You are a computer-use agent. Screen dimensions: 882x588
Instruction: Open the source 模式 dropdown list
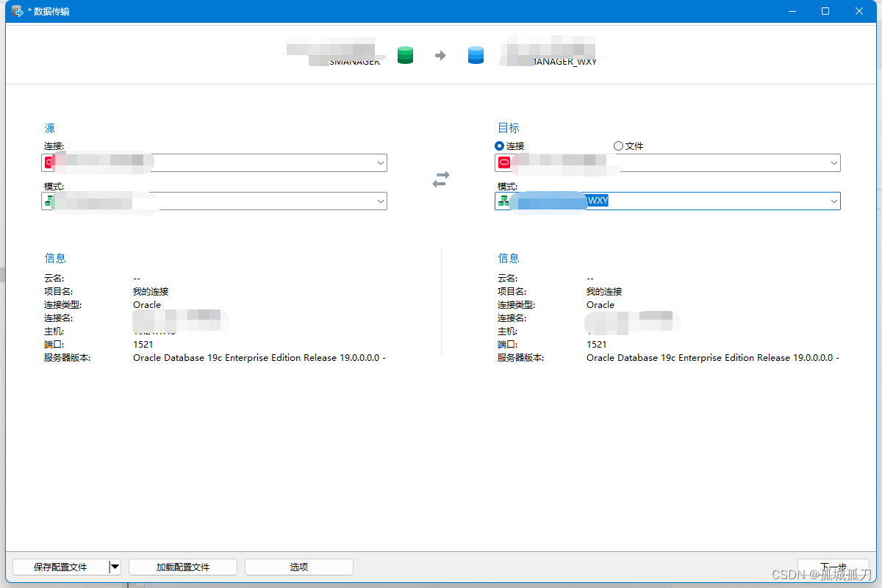click(381, 201)
